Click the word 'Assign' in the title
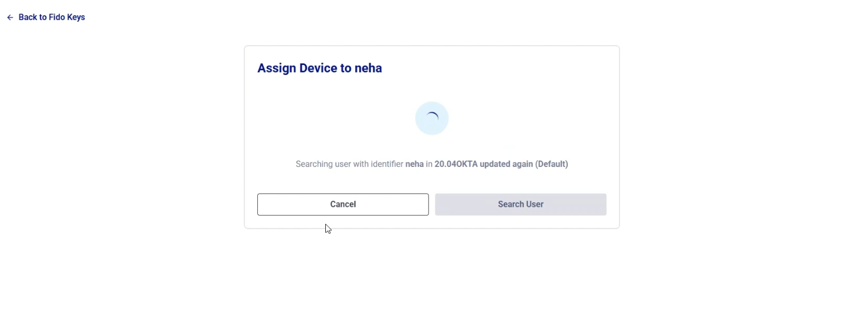This screenshot has width=868, height=327. tap(277, 68)
